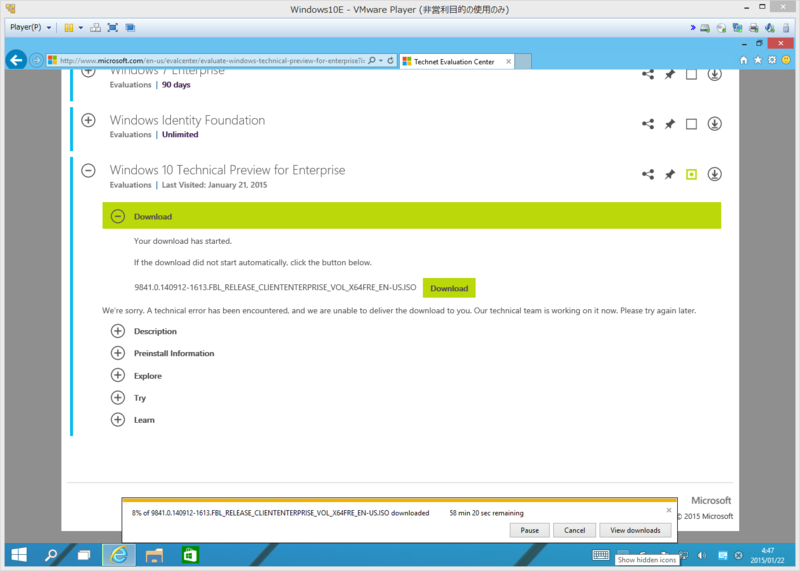Refresh the page with the reload icon
800x571 pixels.
[390, 60]
